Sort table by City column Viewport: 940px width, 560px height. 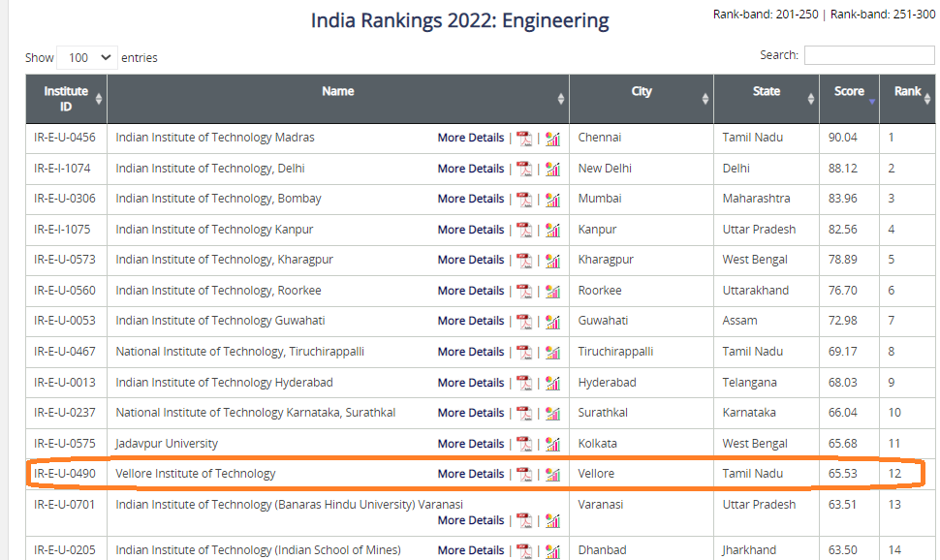tap(642, 99)
